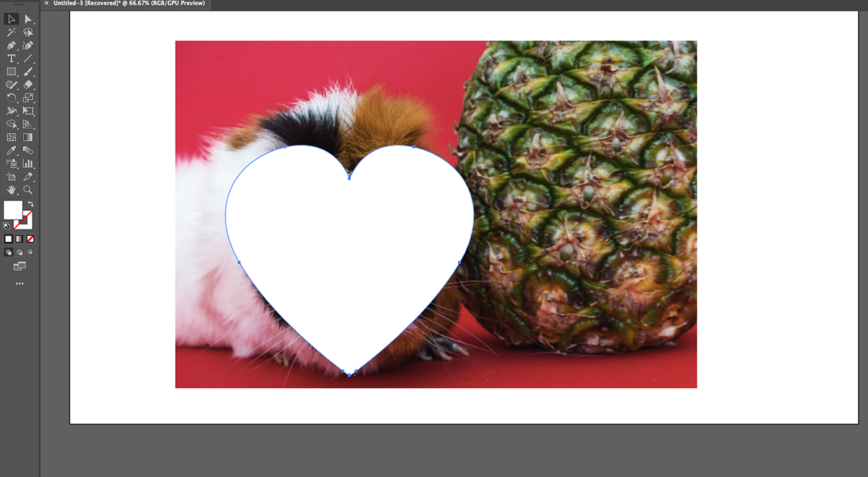Select the Hand tool
The width and height of the screenshot is (868, 477).
pos(11,190)
